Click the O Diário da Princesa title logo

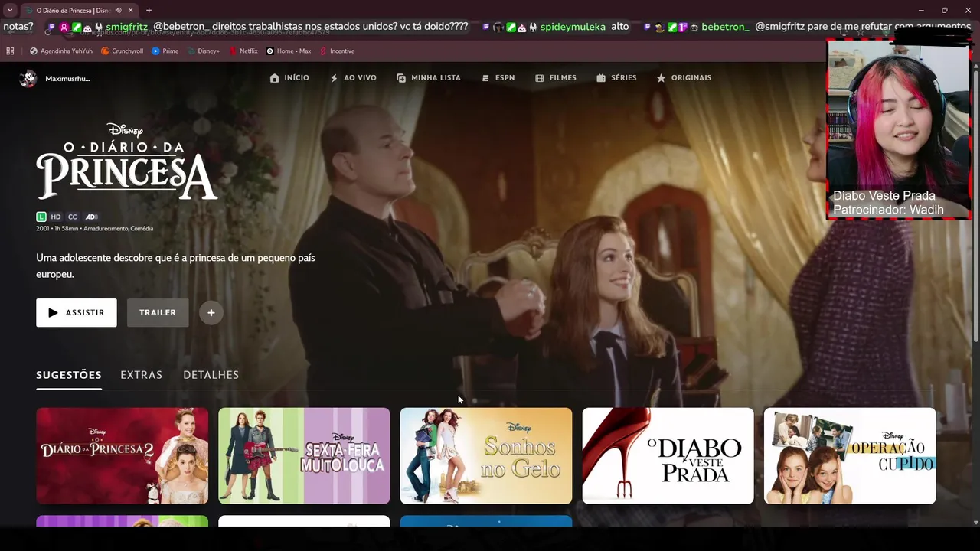127,161
